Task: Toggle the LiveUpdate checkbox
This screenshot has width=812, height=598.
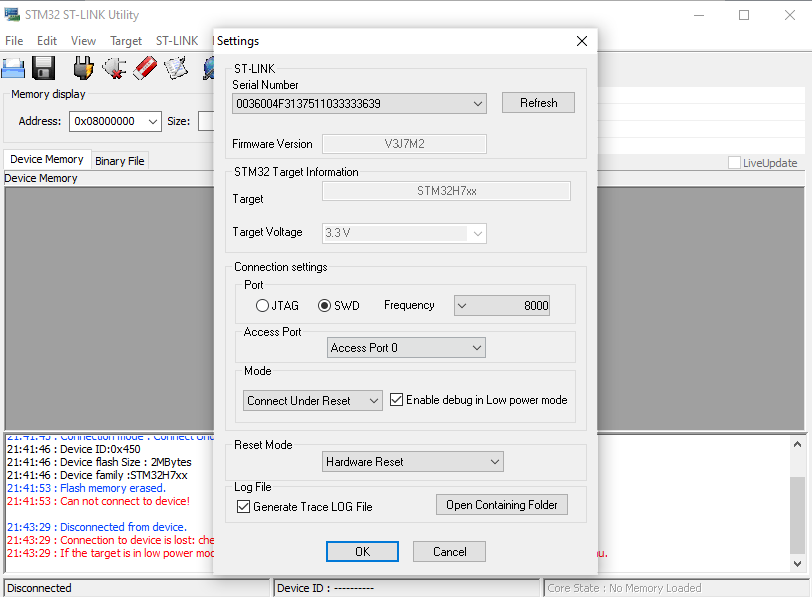Action: tap(734, 163)
